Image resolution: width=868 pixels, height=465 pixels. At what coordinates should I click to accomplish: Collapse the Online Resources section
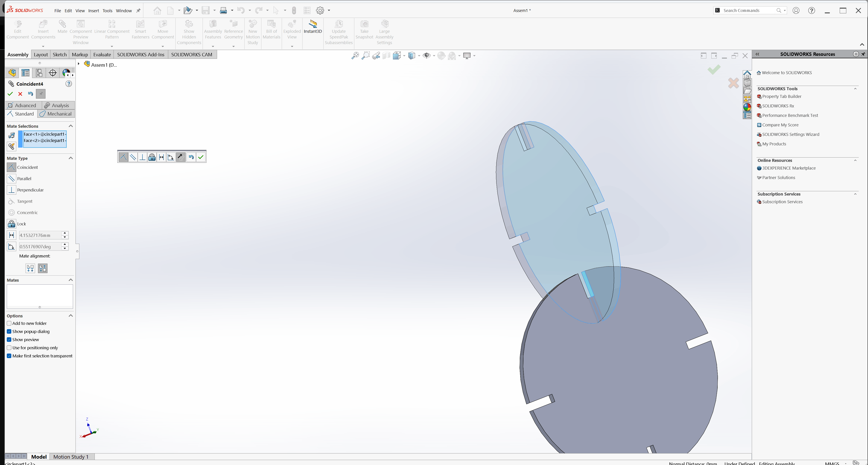pyautogui.click(x=855, y=161)
